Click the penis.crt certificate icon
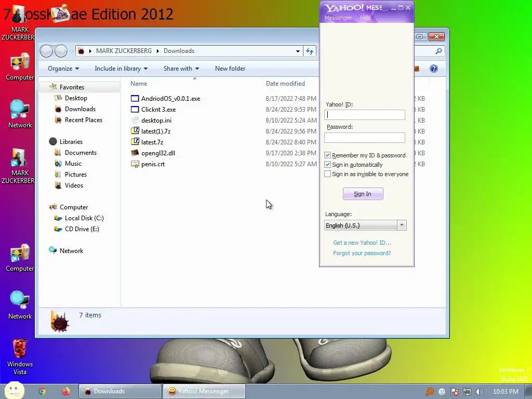Viewport: 532px width, 399px height. [135, 164]
